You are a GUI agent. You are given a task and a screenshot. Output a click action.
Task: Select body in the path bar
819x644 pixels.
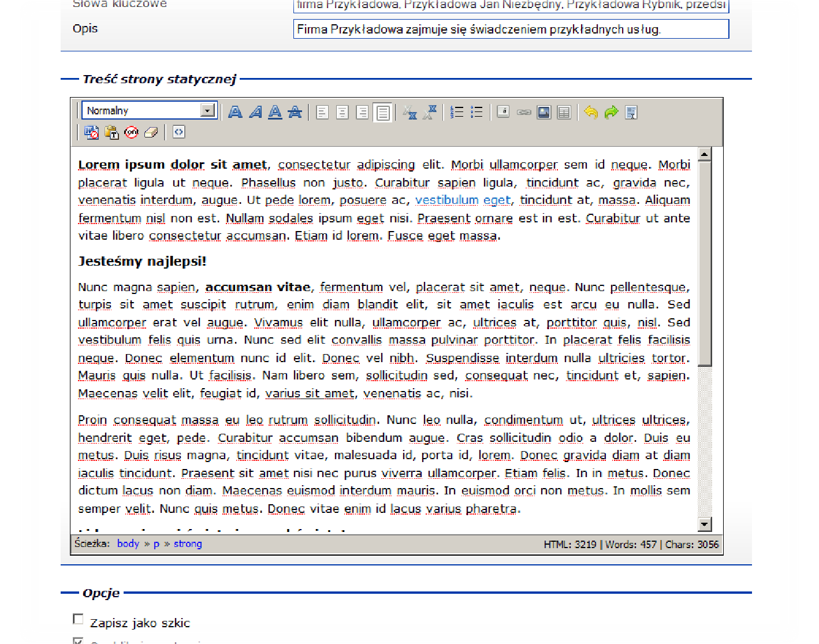pos(128,544)
